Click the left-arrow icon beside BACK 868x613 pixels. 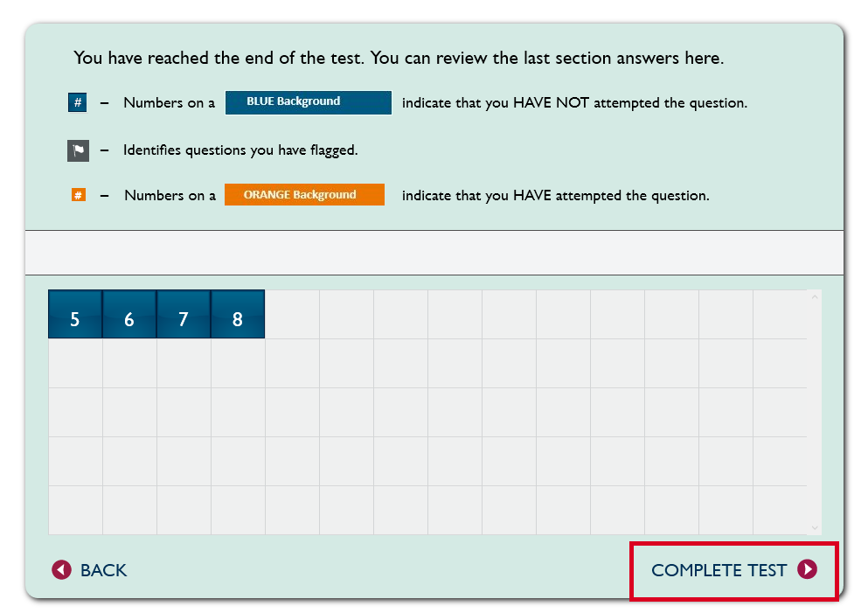[61, 570]
